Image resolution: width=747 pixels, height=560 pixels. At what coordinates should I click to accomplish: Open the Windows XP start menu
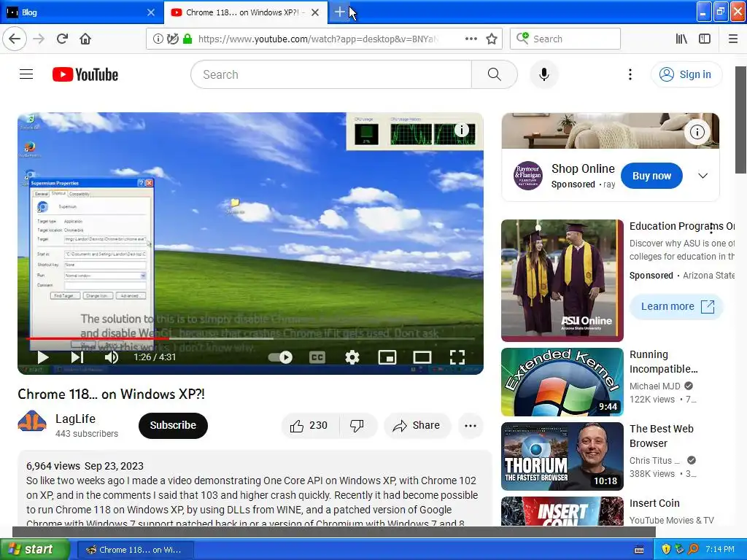(34, 550)
